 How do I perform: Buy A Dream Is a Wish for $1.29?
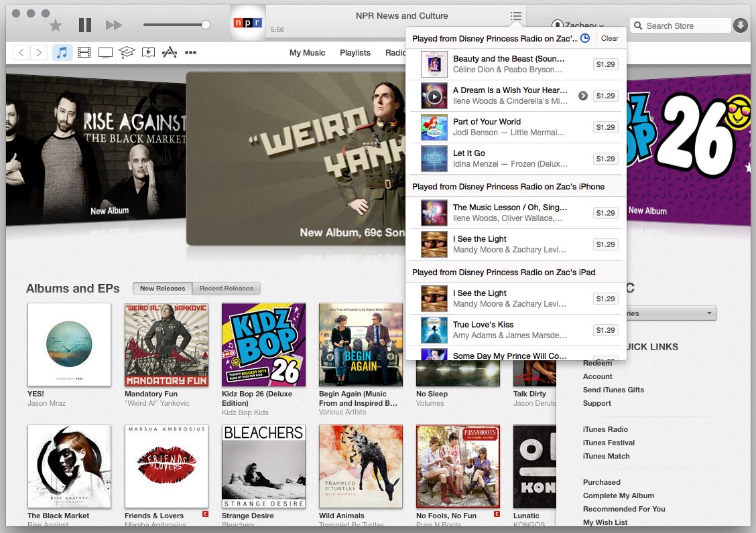click(605, 96)
